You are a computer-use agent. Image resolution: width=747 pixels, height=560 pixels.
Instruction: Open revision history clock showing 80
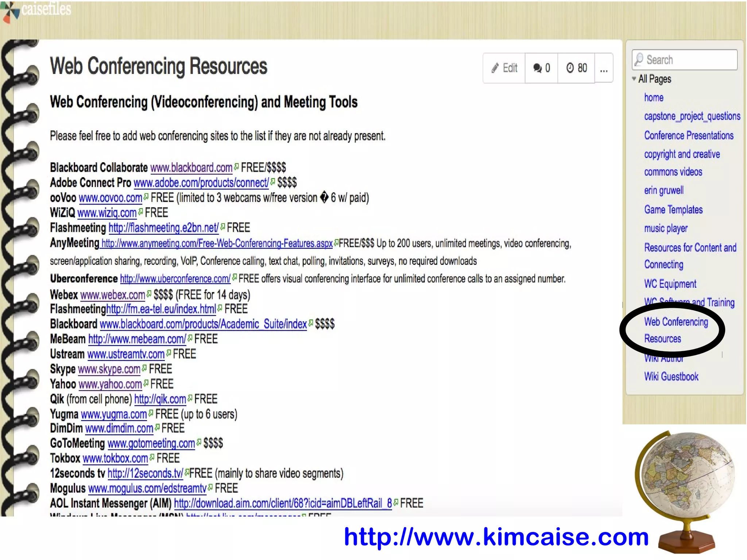(x=576, y=68)
